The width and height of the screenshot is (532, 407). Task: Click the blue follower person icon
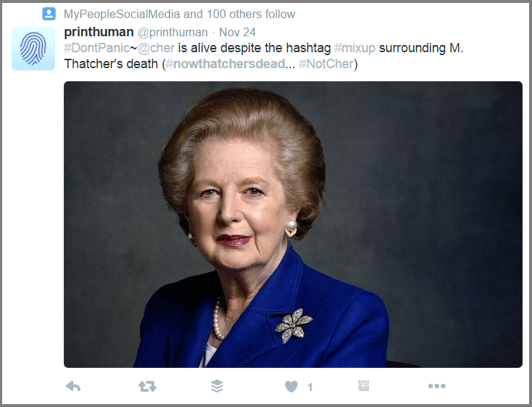point(49,14)
